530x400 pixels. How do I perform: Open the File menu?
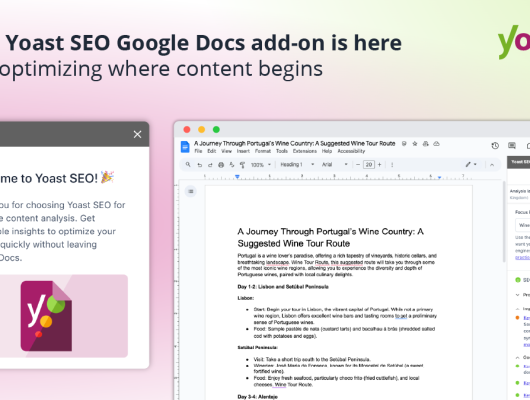click(x=198, y=151)
